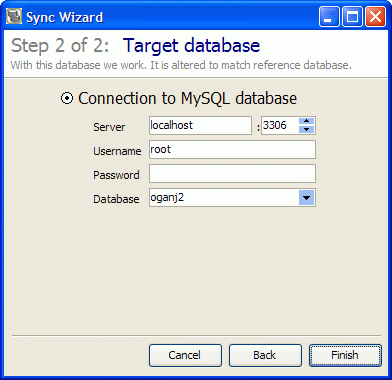The image size is (392, 380).
Task: Click the "Password" label
Action: (116, 175)
